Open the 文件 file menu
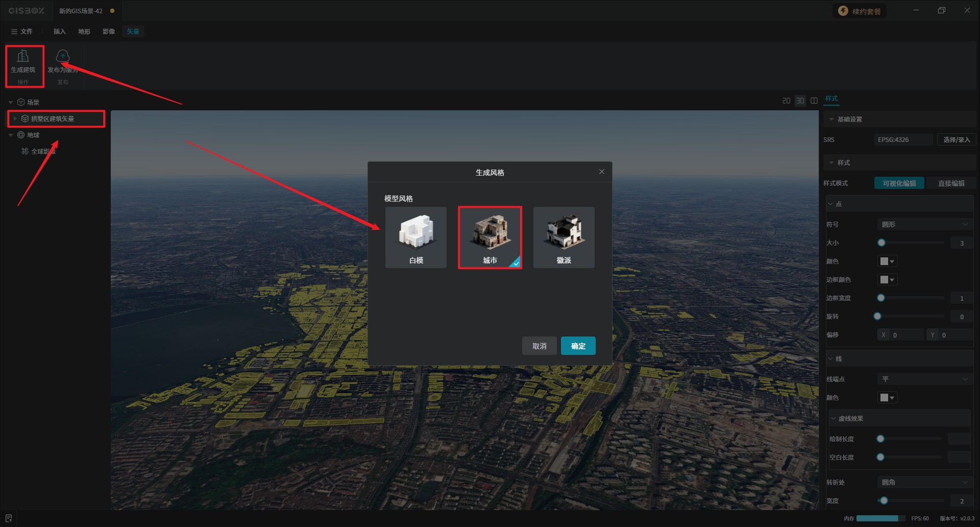 [22, 32]
